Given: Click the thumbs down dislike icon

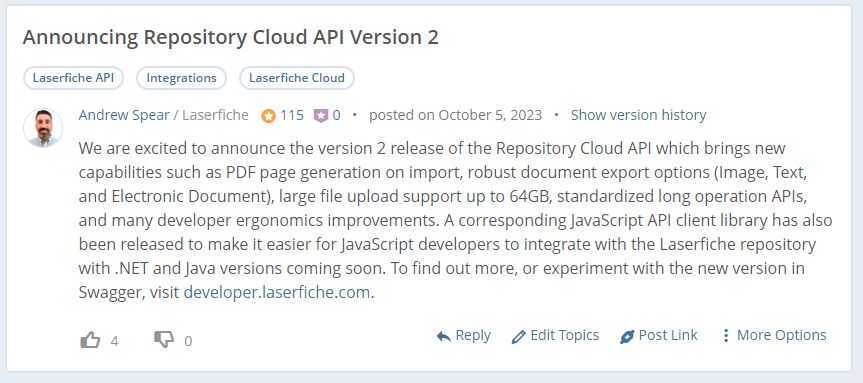Looking at the screenshot, I should [164, 340].
